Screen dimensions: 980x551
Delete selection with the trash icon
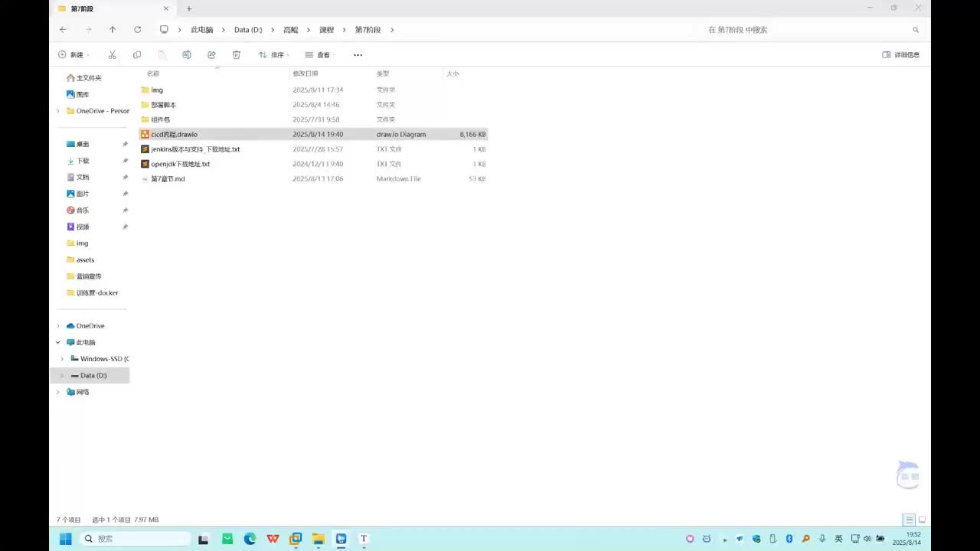(237, 55)
